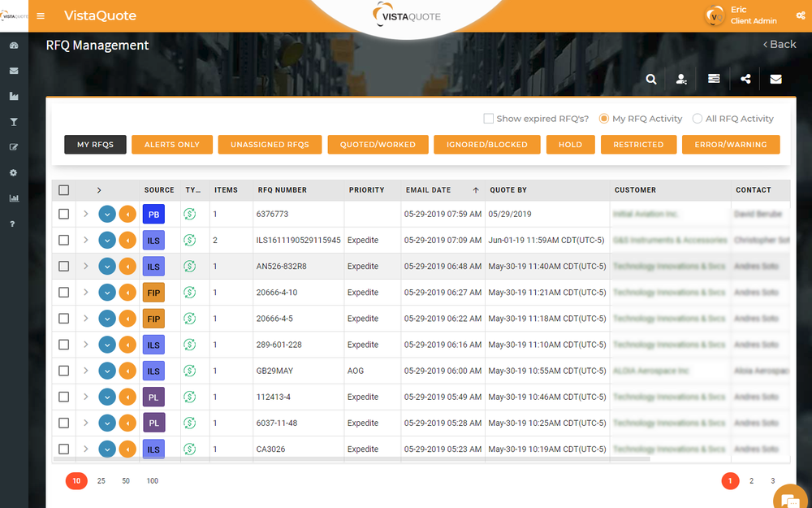Open blue dropdown for RFQ 6037-11-48
This screenshot has width=812, height=508.
coord(107,423)
